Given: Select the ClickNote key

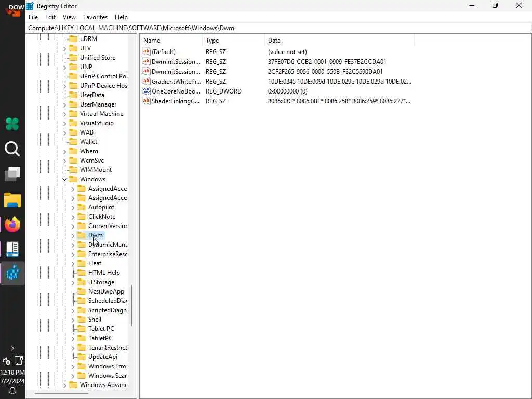Looking at the screenshot, I should pyautogui.click(x=102, y=217).
